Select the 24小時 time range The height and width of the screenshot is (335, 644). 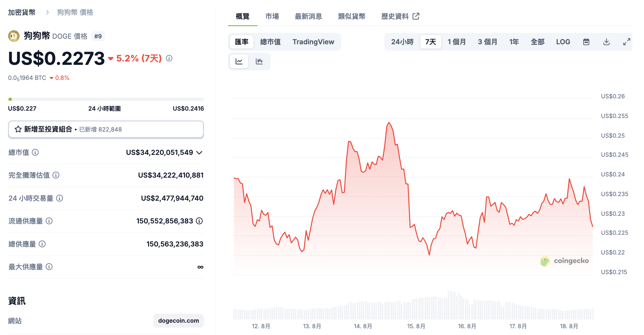tap(402, 41)
